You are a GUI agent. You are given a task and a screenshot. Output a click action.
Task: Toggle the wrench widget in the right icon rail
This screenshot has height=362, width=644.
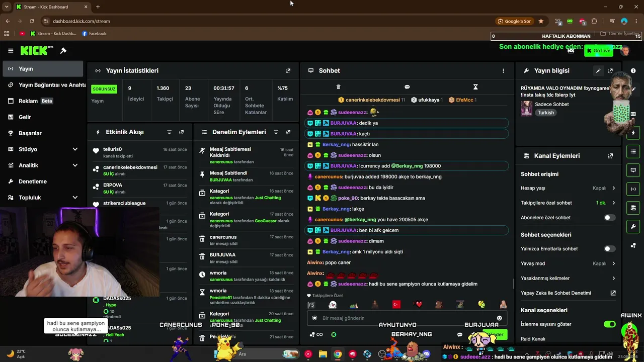tap(633, 226)
